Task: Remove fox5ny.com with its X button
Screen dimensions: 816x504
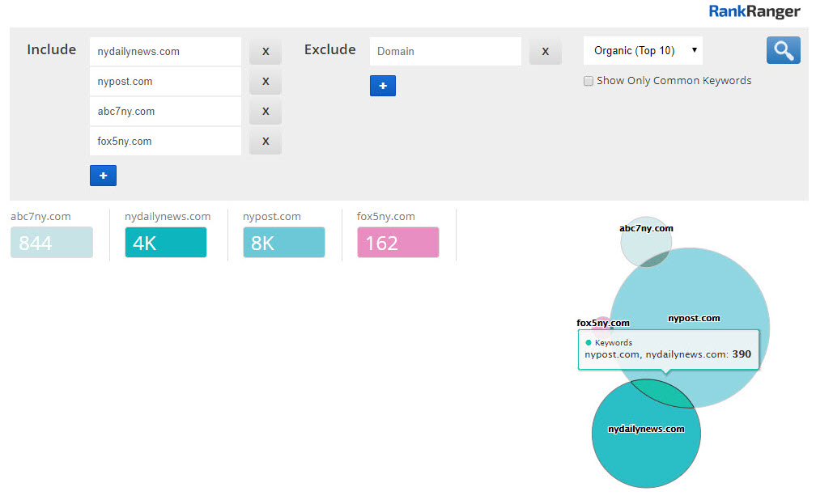Action: pos(266,142)
